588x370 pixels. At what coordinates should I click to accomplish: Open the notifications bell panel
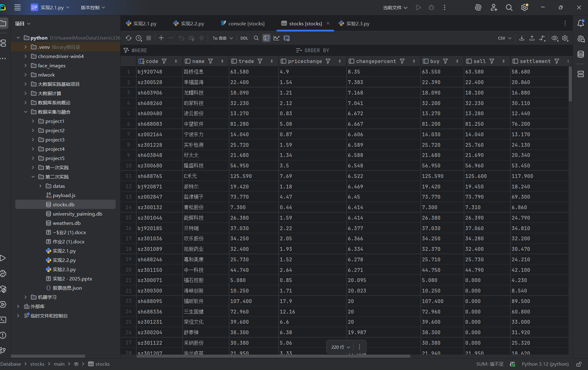tap(581, 23)
